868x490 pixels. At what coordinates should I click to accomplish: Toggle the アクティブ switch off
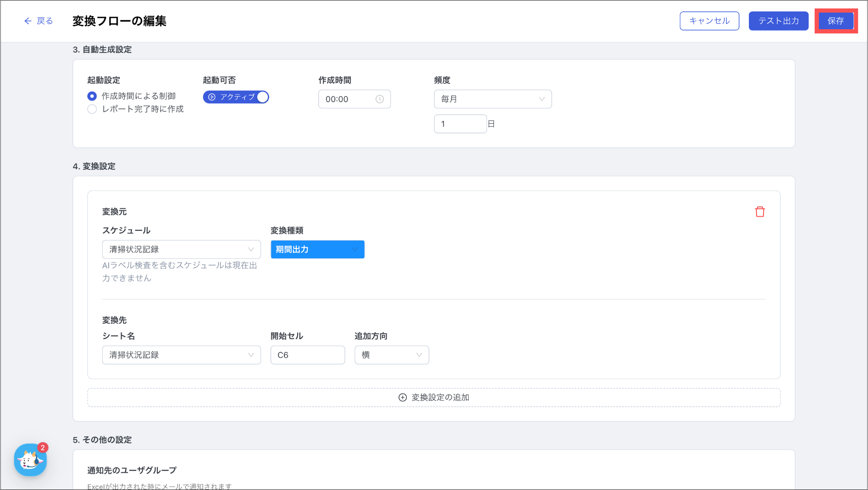click(262, 97)
